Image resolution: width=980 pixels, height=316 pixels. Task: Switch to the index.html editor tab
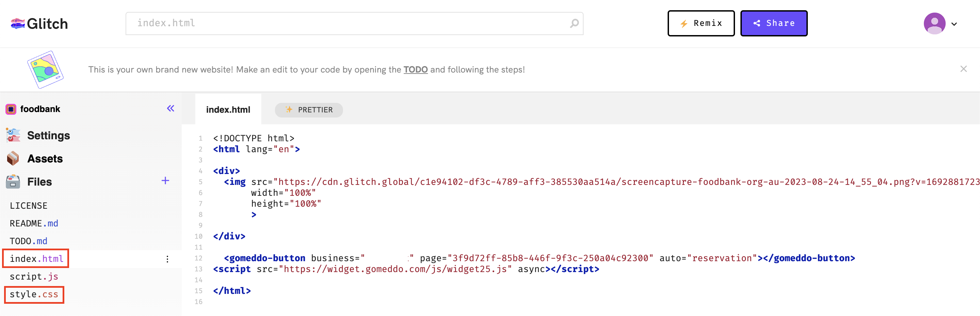(228, 110)
